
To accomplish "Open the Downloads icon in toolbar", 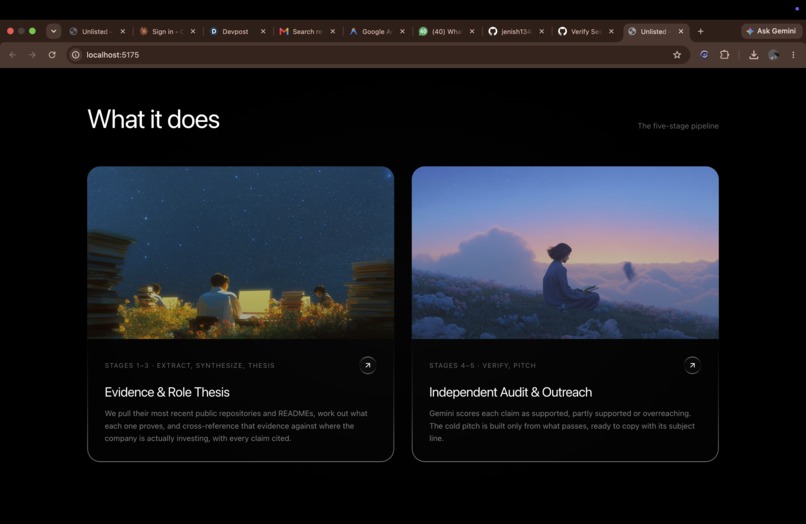I will point(754,55).
